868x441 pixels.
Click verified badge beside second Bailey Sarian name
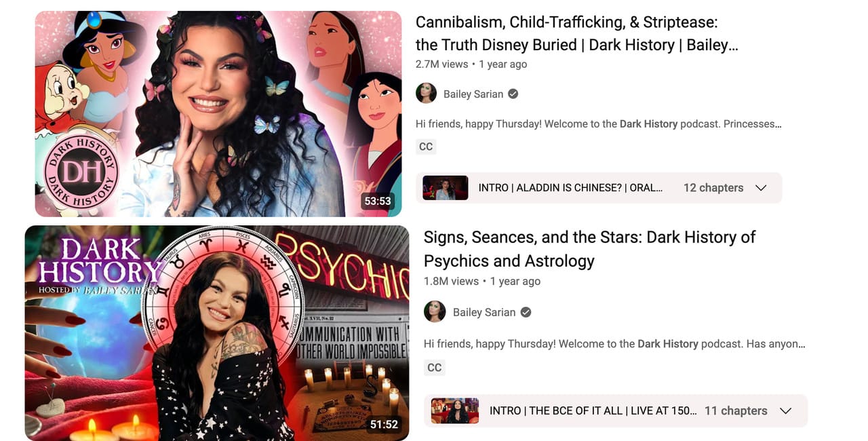pyautogui.click(x=526, y=312)
